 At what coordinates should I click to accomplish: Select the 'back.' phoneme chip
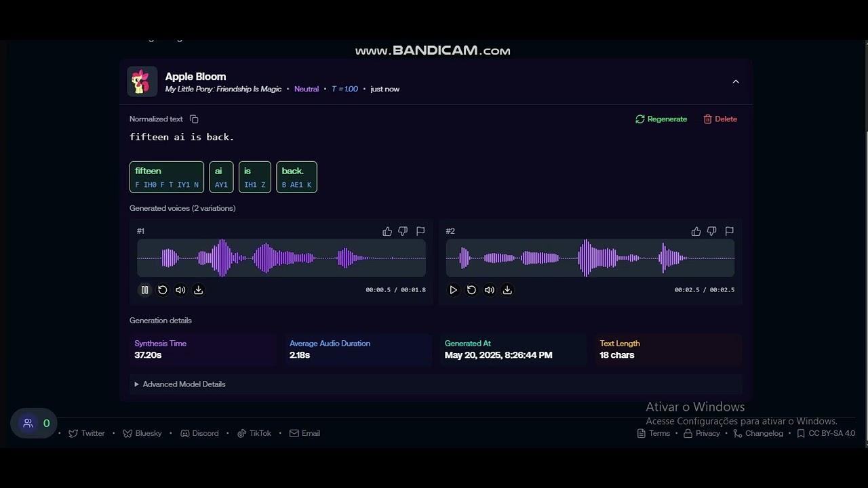(296, 177)
